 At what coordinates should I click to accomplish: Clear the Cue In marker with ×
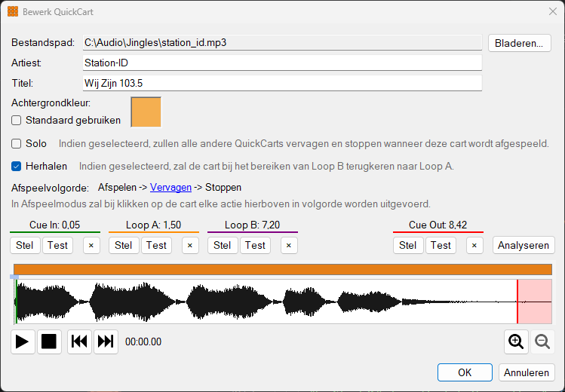pyautogui.click(x=91, y=246)
